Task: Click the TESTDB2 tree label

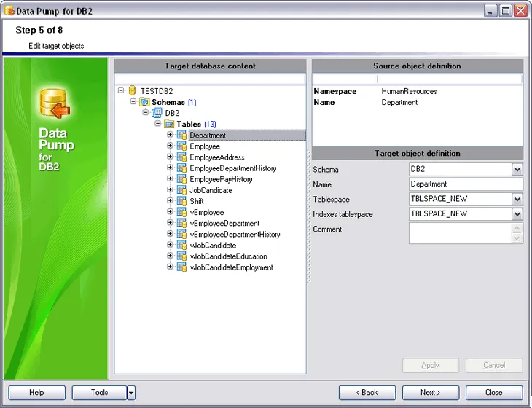Action: click(x=157, y=91)
